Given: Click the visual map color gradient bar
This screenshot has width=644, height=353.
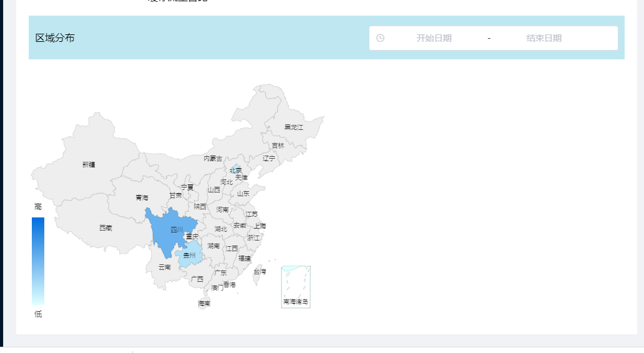Looking at the screenshot, I should point(38,261).
